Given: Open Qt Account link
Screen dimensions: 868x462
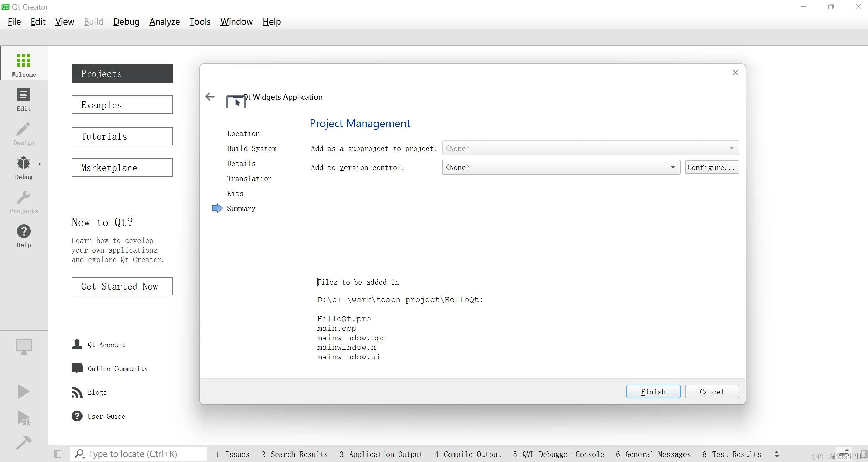Looking at the screenshot, I should [106, 345].
